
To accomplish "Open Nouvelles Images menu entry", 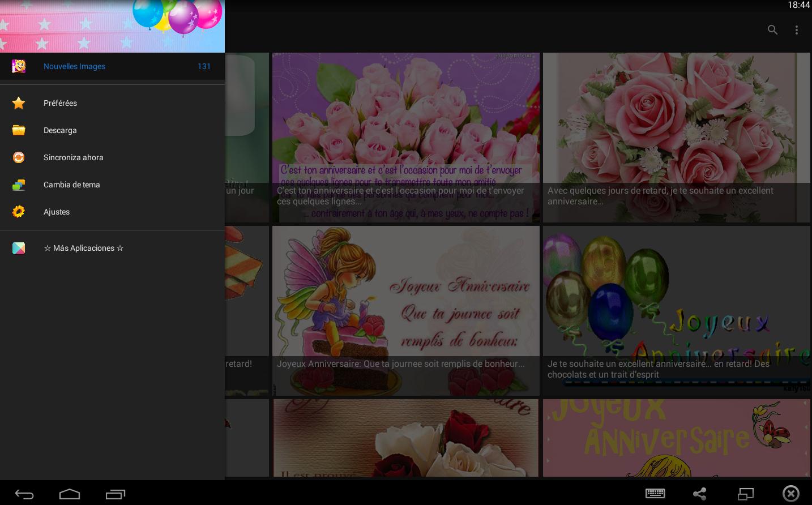I will point(112,66).
